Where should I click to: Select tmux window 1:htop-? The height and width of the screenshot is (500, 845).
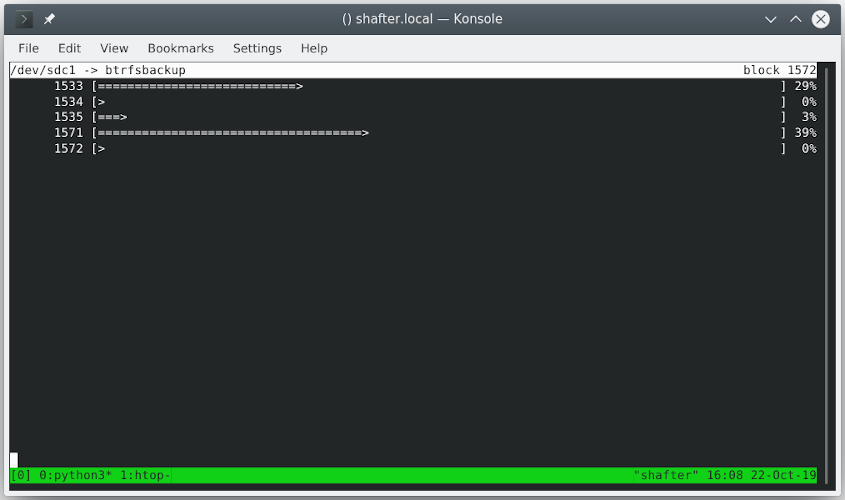[145, 475]
